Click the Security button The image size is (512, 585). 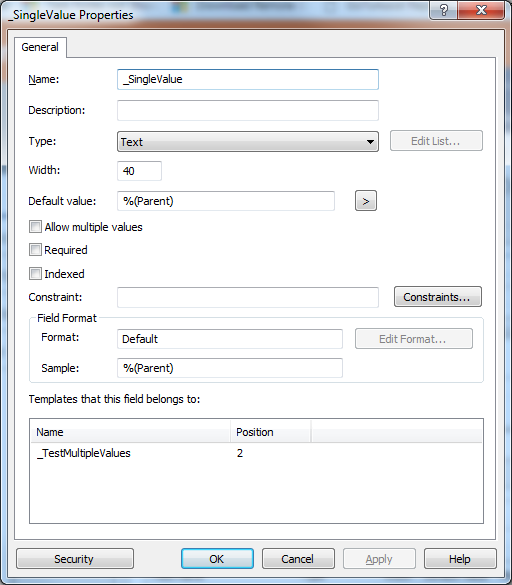tap(75, 559)
